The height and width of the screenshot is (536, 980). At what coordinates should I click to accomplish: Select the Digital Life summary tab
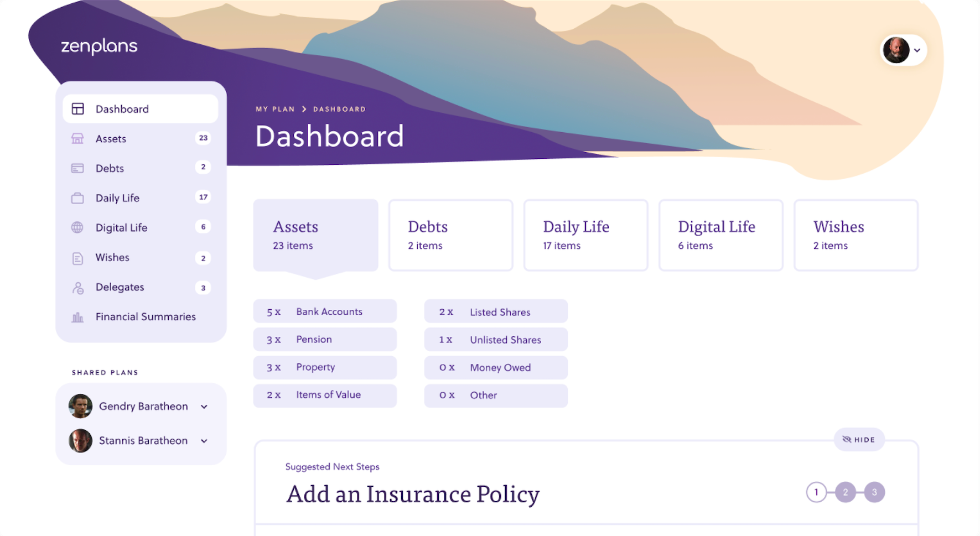720,235
